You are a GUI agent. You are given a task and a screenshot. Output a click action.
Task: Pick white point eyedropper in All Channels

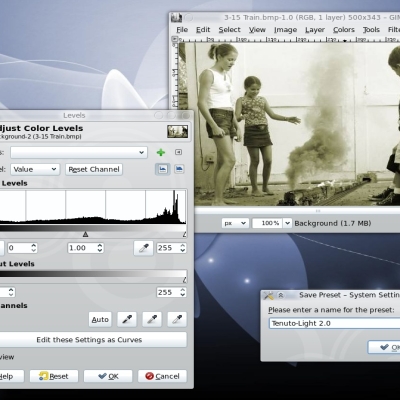[x=177, y=319]
